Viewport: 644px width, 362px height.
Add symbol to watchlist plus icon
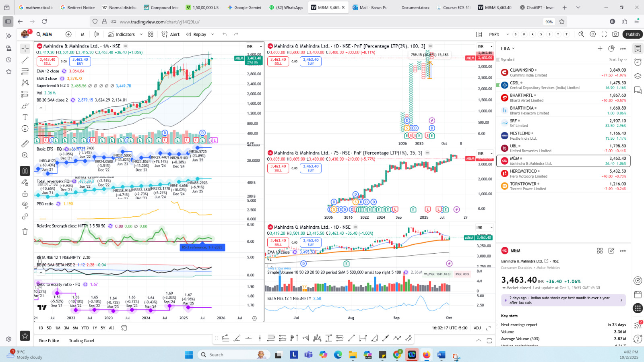[600, 48]
